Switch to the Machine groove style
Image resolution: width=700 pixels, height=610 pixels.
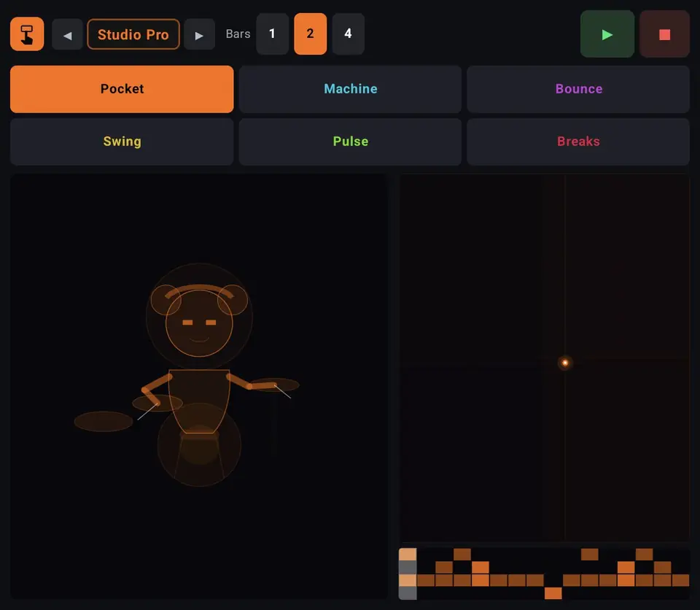[x=351, y=89]
